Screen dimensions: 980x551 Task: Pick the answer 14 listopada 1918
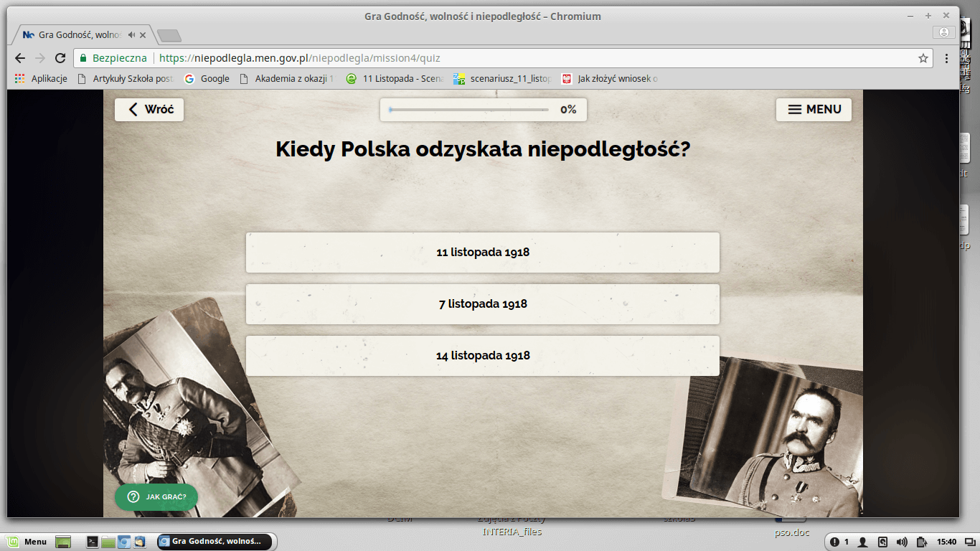(x=482, y=356)
